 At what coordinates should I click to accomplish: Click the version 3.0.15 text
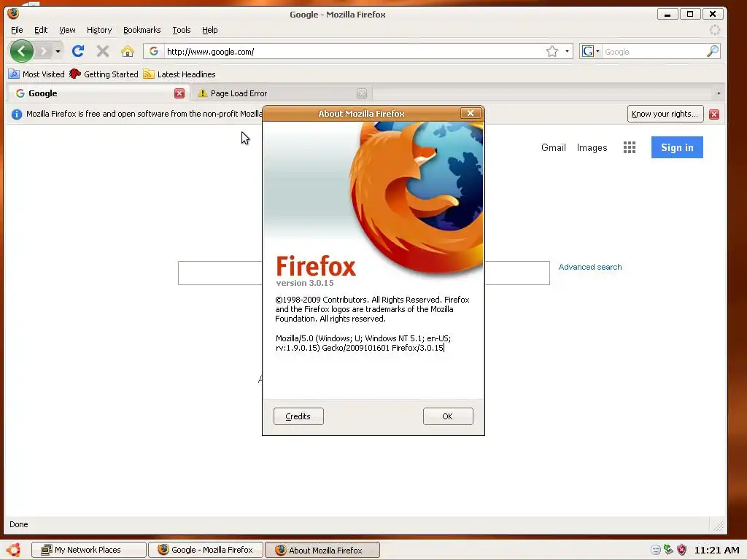point(305,283)
